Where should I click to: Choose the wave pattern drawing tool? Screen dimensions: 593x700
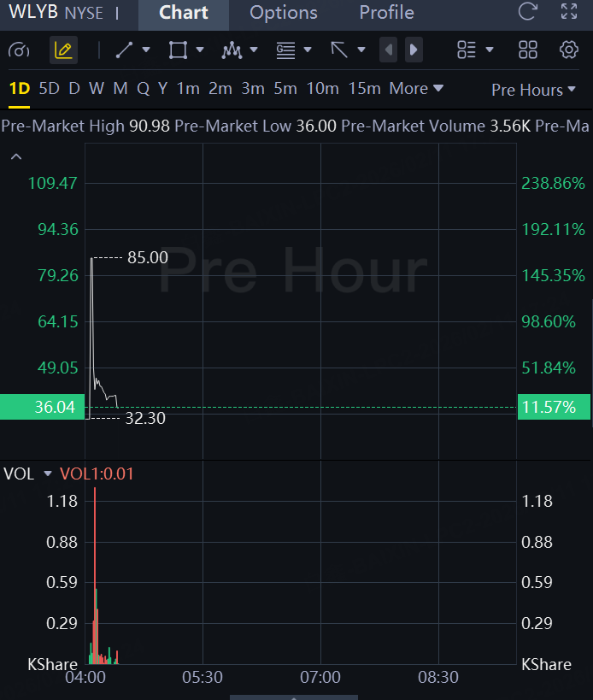pyautogui.click(x=231, y=50)
